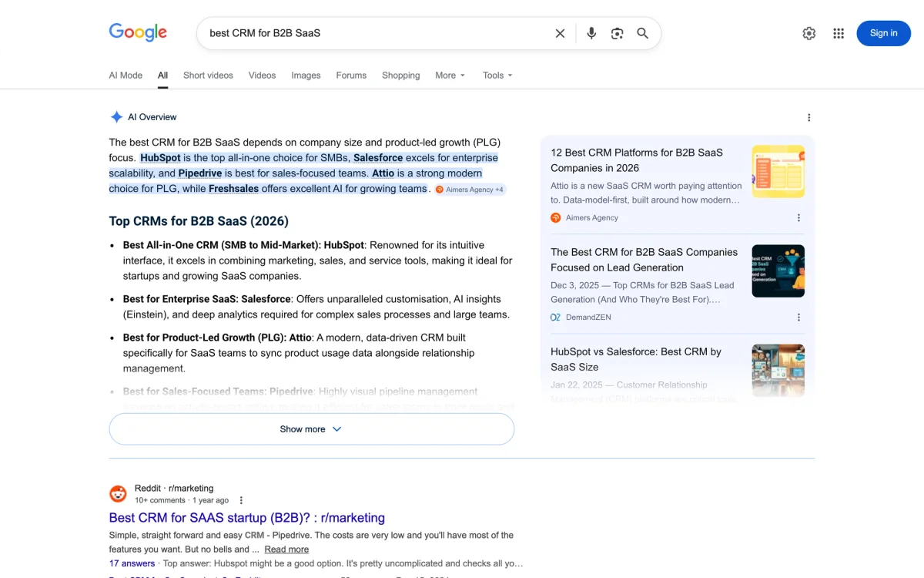Image resolution: width=924 pixels, height=578 pixels.
Task: Click the 'AI Overview' label text
Action: pos(152,117)
